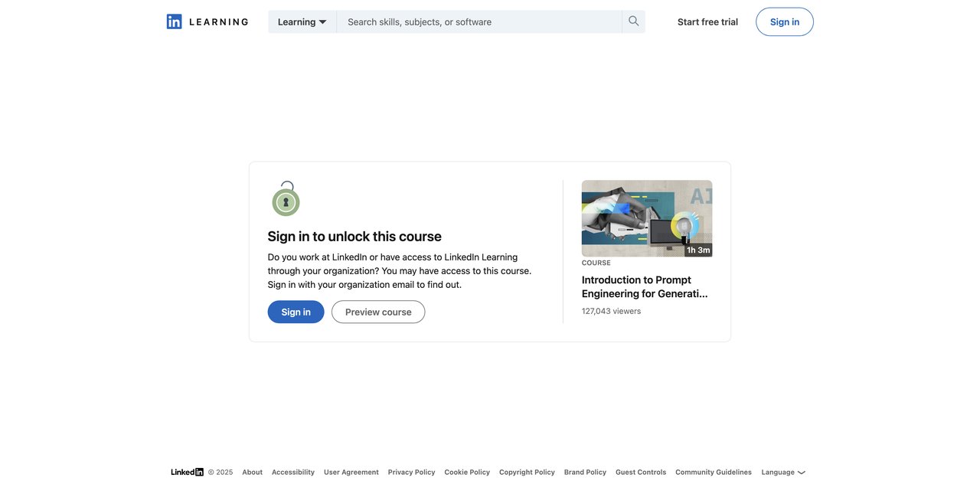
Task: Open the Learning dropdown menu
Action: click(x=302, y=21)
